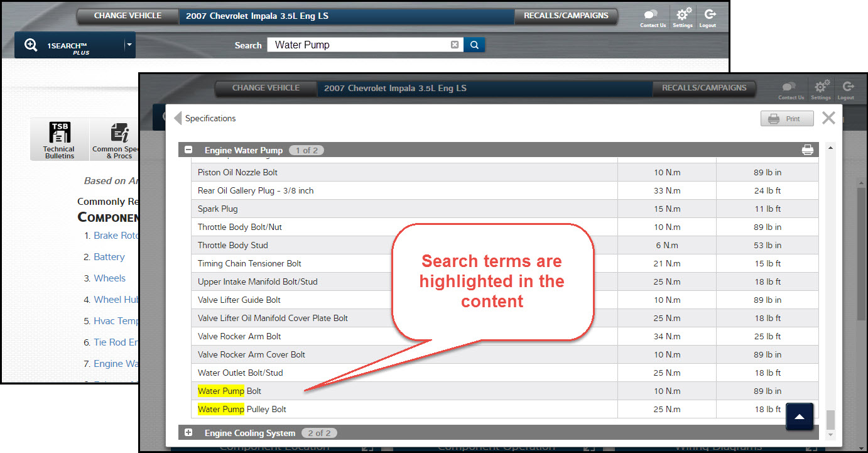The image size is (868, 453).
Task: Open the Wheel Hub component link
Action: tap(116, 300)
